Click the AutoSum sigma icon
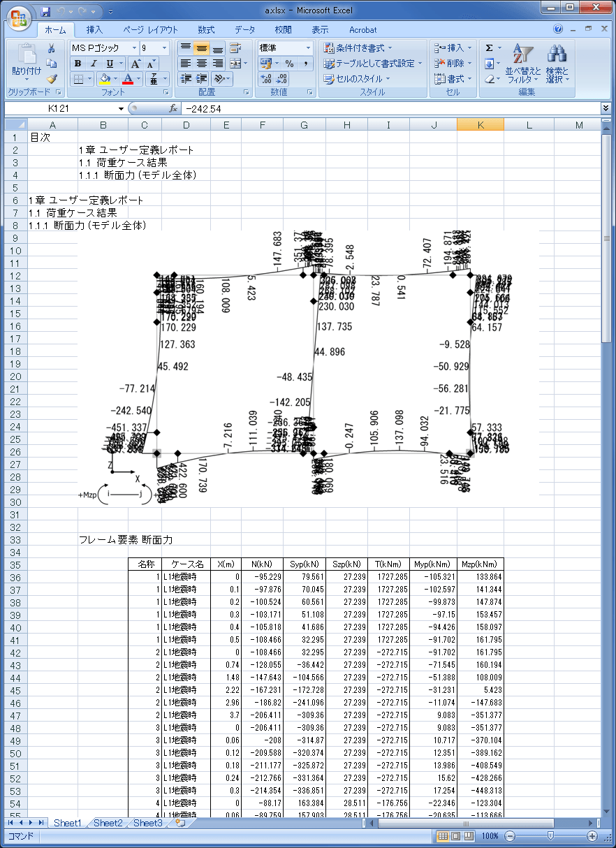This screenshot has width=616, height=848. 489,48
